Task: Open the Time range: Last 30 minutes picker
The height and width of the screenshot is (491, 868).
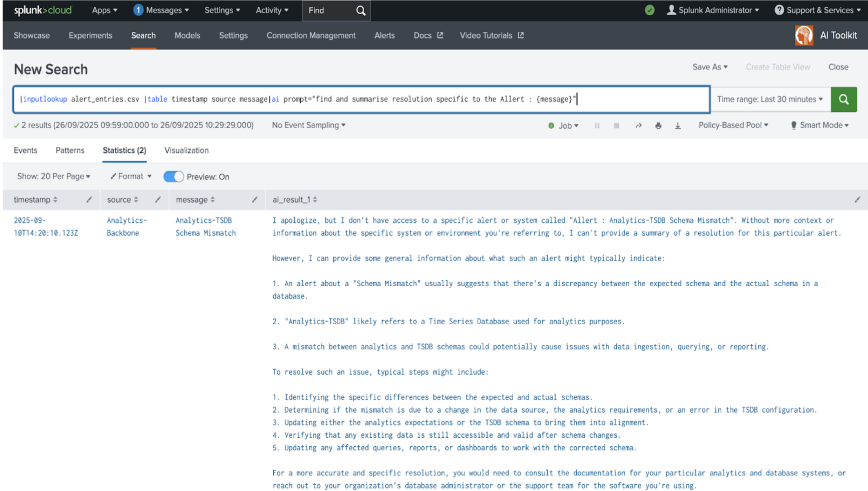Action: point(770,99)
